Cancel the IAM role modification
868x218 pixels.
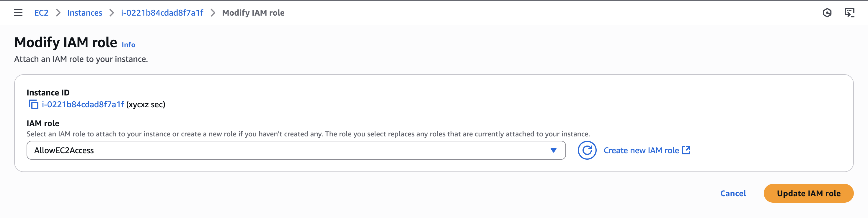[733, 193]
